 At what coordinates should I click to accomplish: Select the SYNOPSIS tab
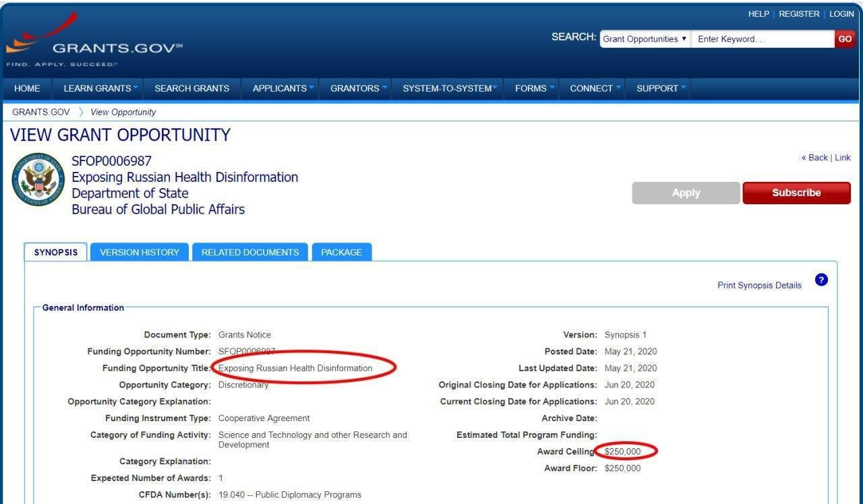pos(56,252)
